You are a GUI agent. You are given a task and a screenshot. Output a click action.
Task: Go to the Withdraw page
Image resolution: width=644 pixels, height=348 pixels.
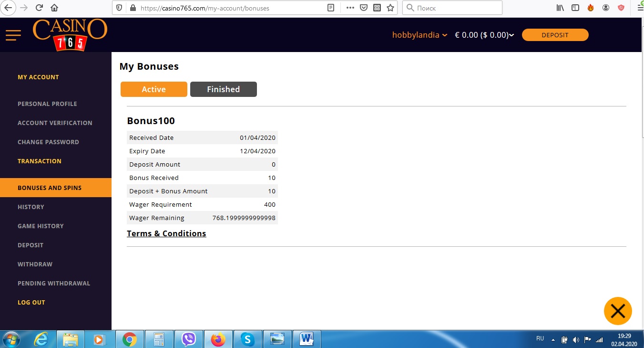pyautogui.click(x=35, y=264)
